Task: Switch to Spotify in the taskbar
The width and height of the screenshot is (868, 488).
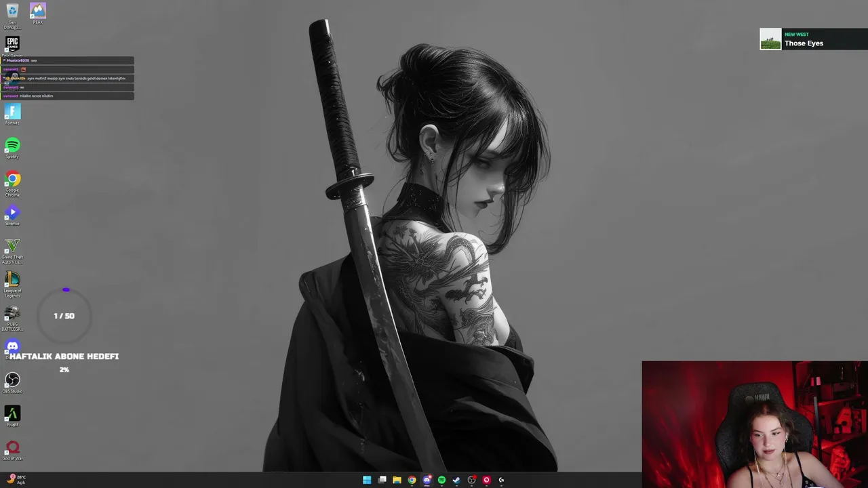Action: click(x=441, y=480)
